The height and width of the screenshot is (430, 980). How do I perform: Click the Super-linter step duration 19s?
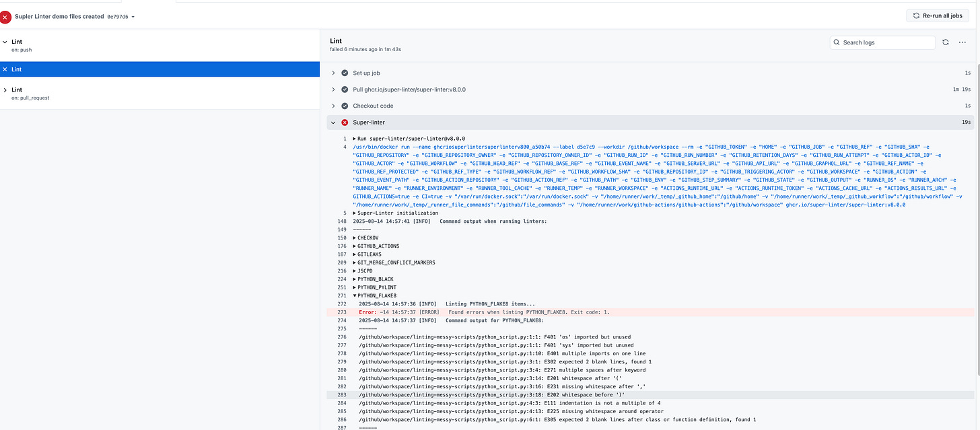click(x=967, y=122)
